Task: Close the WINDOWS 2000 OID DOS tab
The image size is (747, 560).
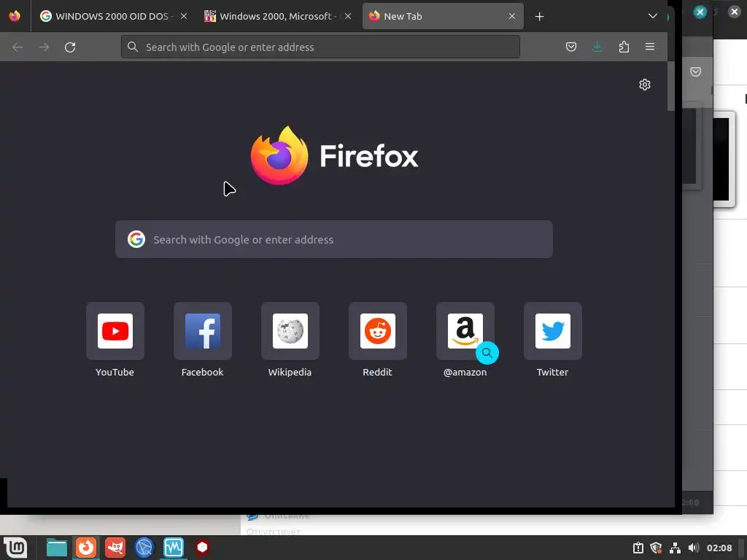Action: pos(183,16)
